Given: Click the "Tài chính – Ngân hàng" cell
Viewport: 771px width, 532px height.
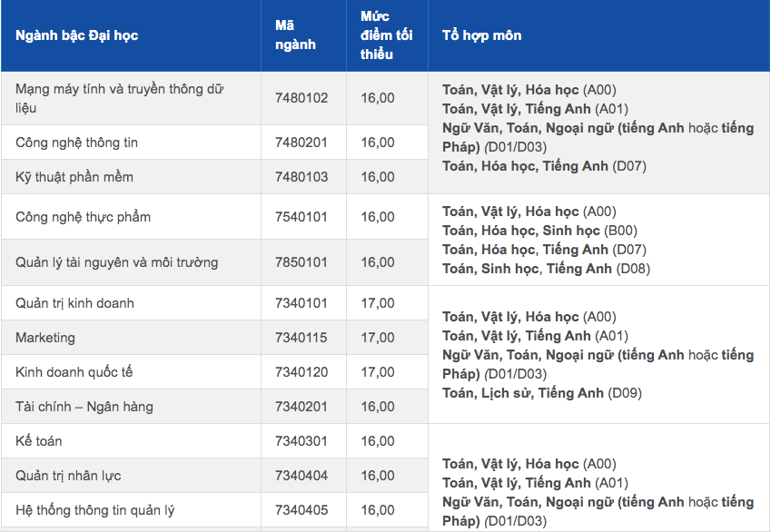Looking at the screenshot, I should coord(84,407).
